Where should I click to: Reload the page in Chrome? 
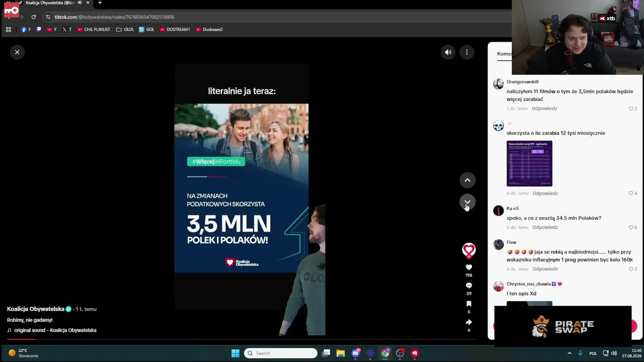coord(34,17)
